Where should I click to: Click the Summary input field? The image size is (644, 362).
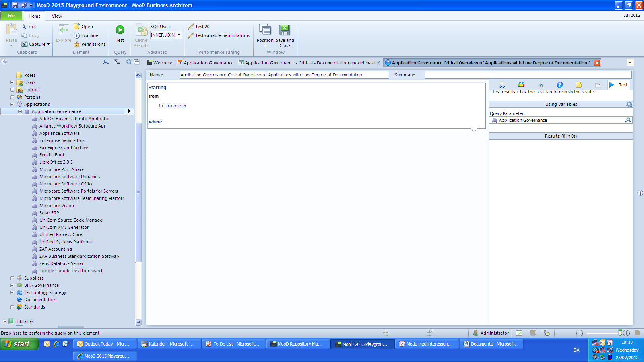[x=527, y=75]
